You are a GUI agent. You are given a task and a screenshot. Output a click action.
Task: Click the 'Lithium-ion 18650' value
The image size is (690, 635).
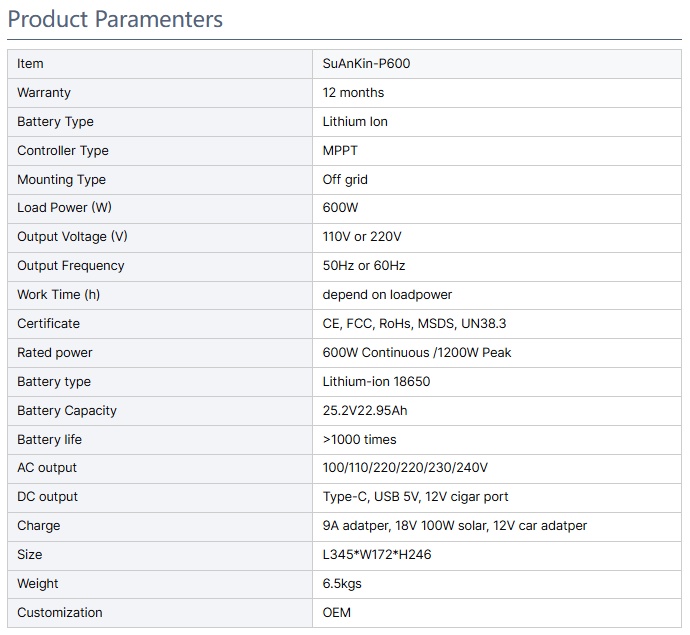tap(376, 382)
